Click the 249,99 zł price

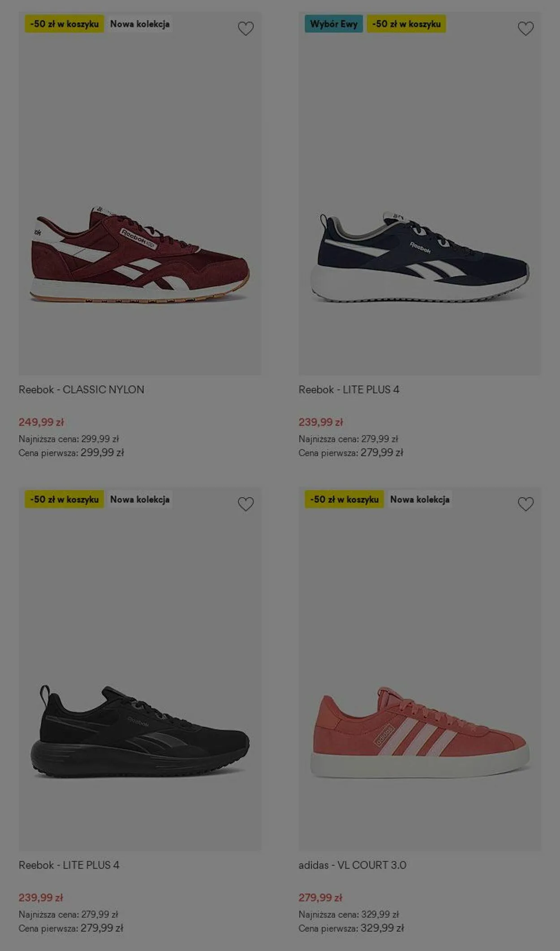[41, 422]
